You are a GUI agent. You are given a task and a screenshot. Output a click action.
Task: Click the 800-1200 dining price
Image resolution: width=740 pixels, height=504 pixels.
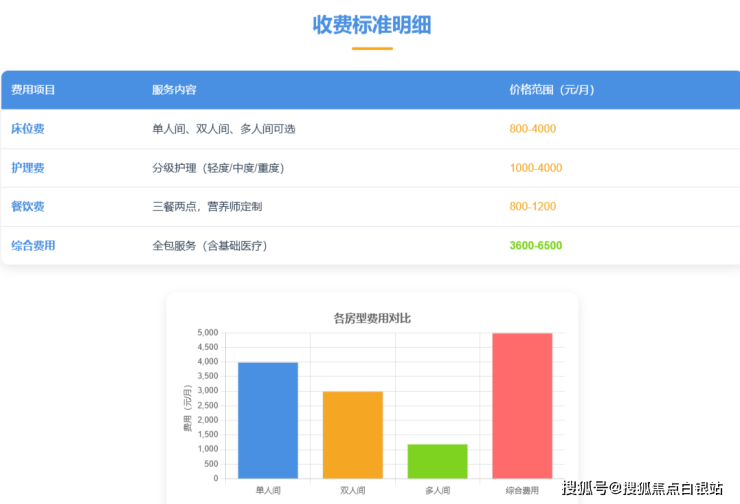[532, 206]
